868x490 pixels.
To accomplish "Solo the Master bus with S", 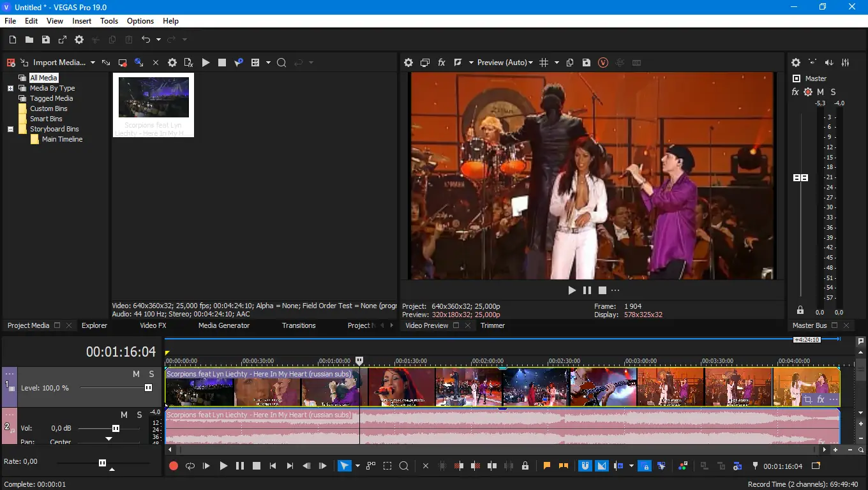I will [834, 92].
